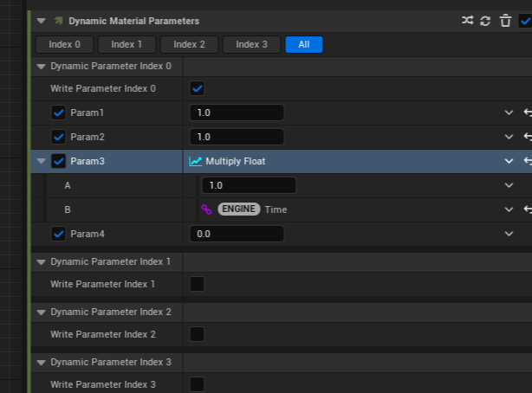Screen dimensions: 532x393
Task: Click the shuffle icon in the module header
Action: tap(468, 20)
